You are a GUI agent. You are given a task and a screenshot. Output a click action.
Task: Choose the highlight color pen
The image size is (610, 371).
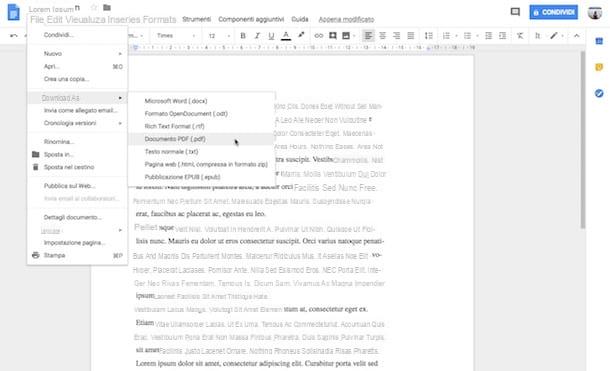click(301, 35)
